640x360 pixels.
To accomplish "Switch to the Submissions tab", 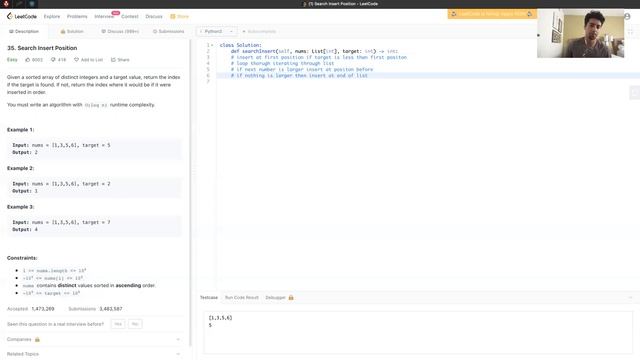I will (169, 31).
